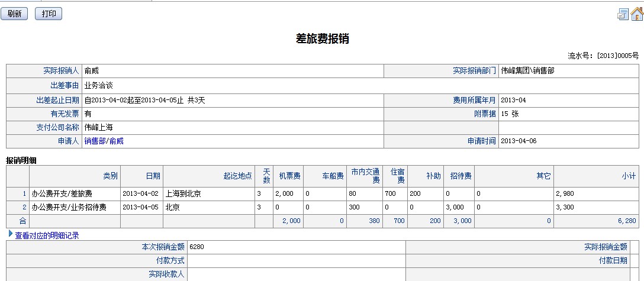
Task: Click the 市内交通费 column header
Action: [366, 176]
